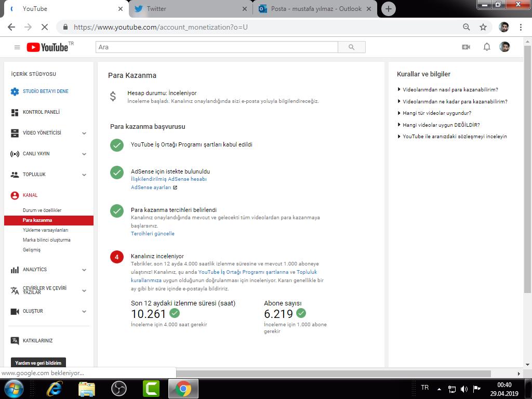
Task: Open YouTube İş Ortağı Programı şartlarına link
Action: 243,272
